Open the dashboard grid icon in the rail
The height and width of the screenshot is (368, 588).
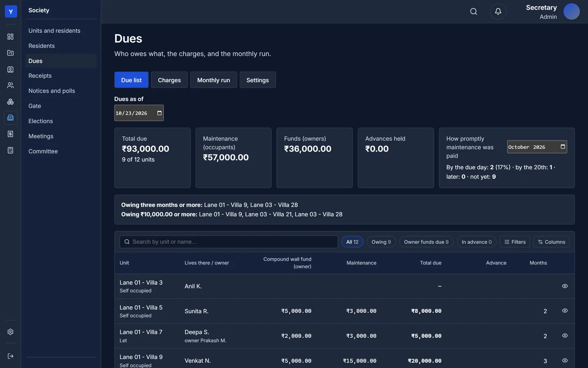point(11,37)
